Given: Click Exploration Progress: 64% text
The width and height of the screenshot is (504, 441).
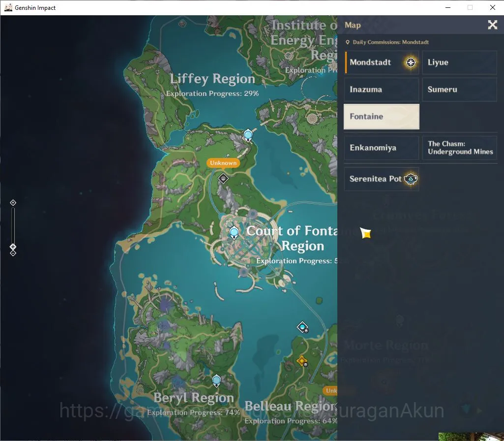Looking at the screenshot, I should [291, 421].
